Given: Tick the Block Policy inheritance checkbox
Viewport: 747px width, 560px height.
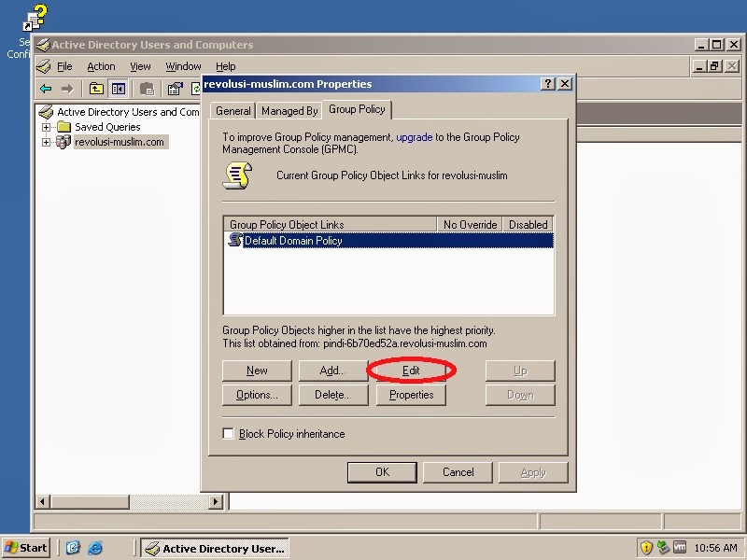Looking at the screenshot, I should [228, 433].
